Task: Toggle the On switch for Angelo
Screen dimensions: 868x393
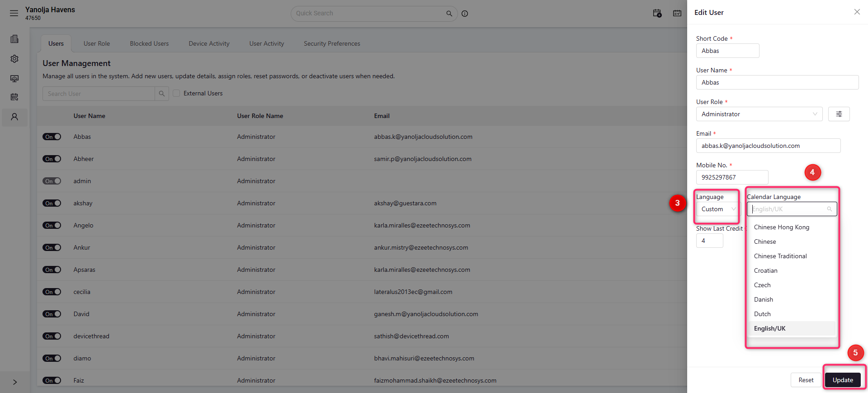Action: pyautogui.click(x=52, y=225)
